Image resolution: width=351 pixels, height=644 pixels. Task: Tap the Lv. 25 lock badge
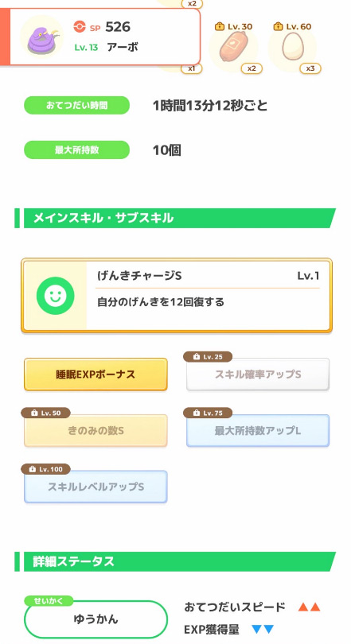[208, 357]
